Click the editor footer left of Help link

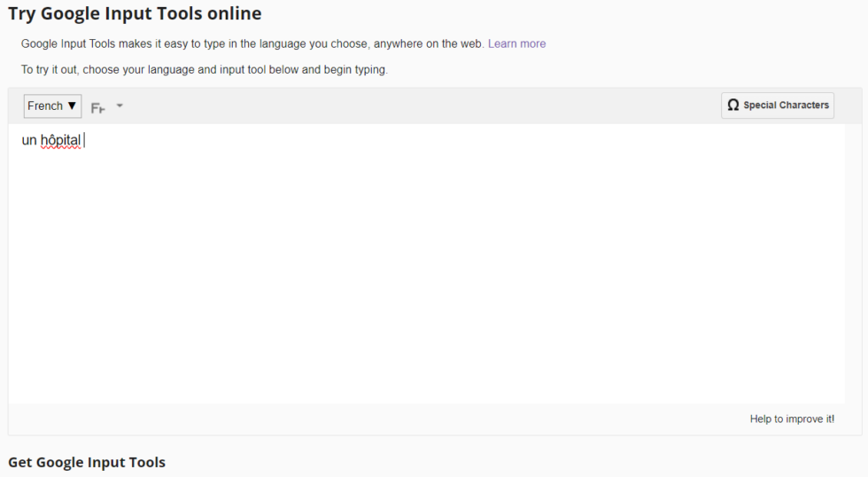click(x=354, y=419)
